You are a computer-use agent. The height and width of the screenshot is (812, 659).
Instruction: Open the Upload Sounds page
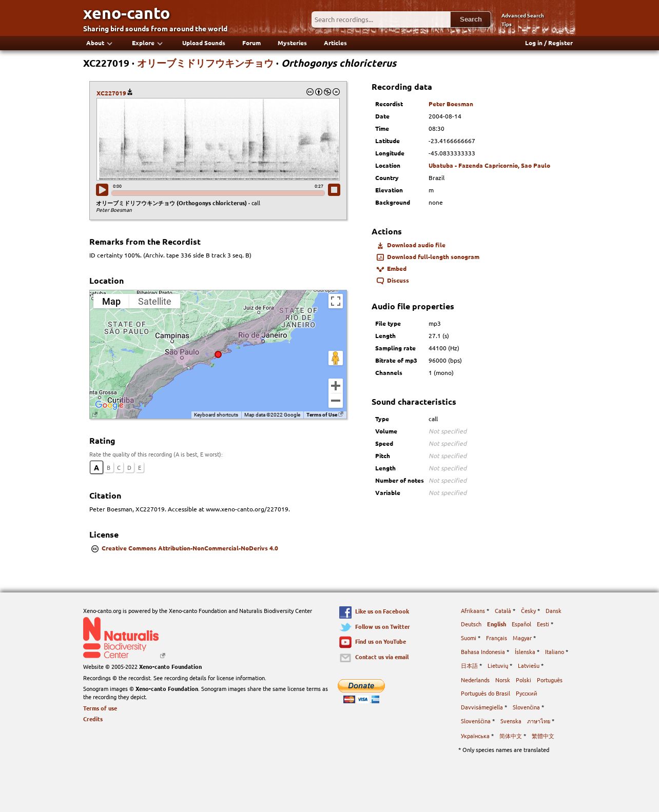204,43
